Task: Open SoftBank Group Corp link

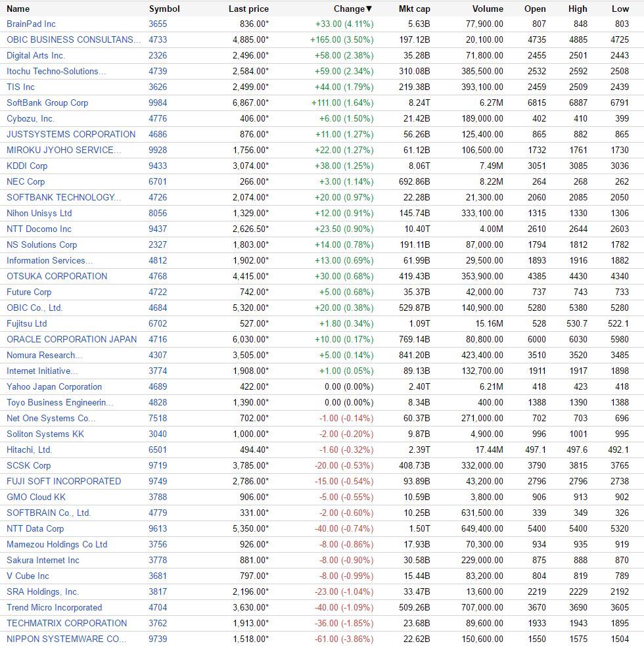Action: (47, 103)
